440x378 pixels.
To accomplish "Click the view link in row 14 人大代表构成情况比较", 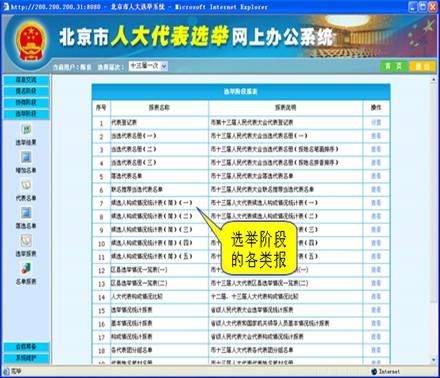I will (376, 297).
